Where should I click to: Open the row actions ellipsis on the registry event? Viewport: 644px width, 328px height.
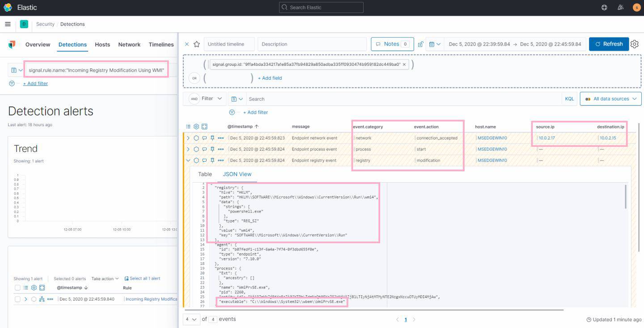tap(220, 160)
